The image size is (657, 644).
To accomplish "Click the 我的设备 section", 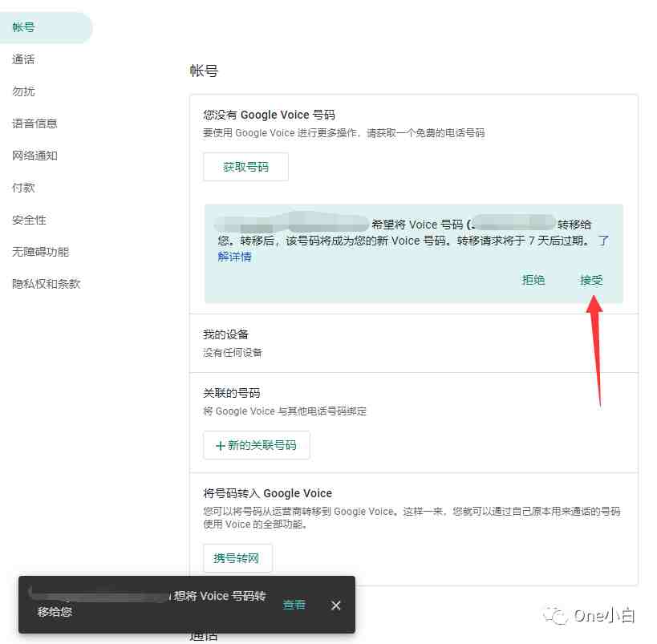I will click(x=226, y=334).
